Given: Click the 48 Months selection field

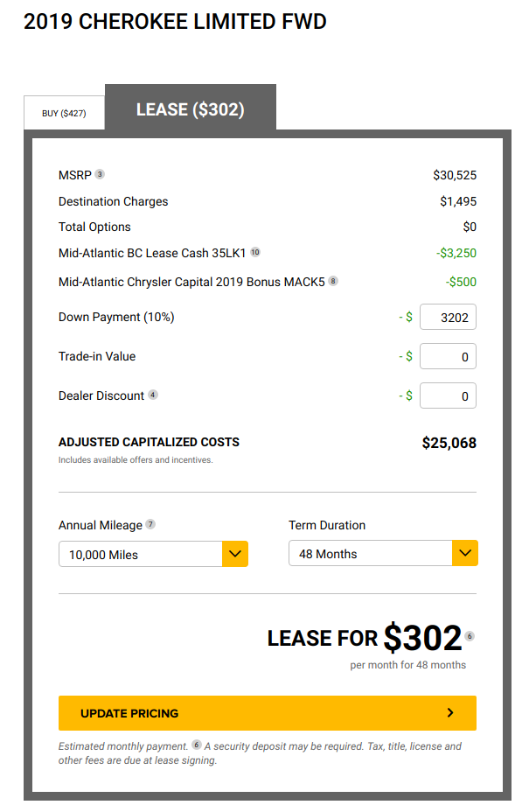Looking at the screenshot, I should click(383, 553).
